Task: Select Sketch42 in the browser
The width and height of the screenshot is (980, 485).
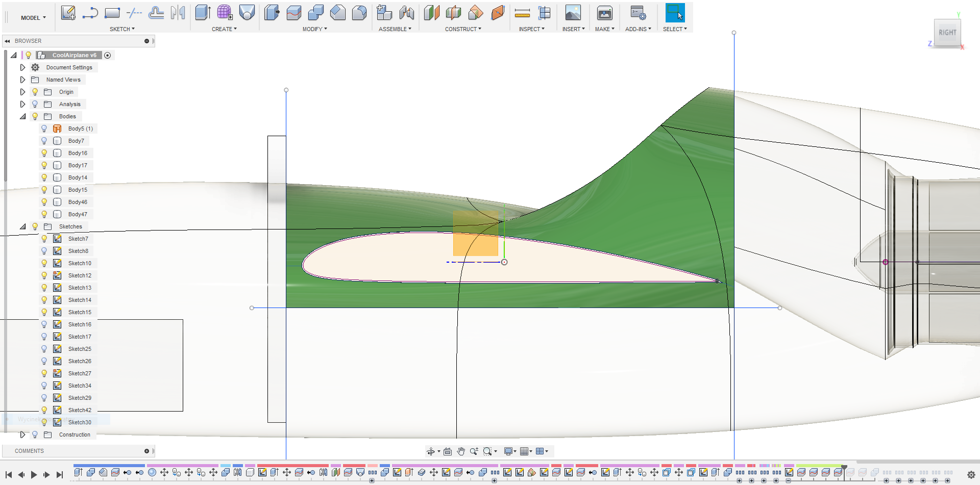Action: pos(80,410)
